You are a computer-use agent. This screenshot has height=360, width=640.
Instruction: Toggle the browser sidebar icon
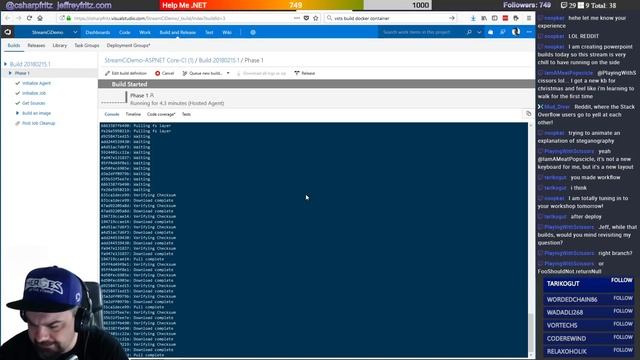494,18
